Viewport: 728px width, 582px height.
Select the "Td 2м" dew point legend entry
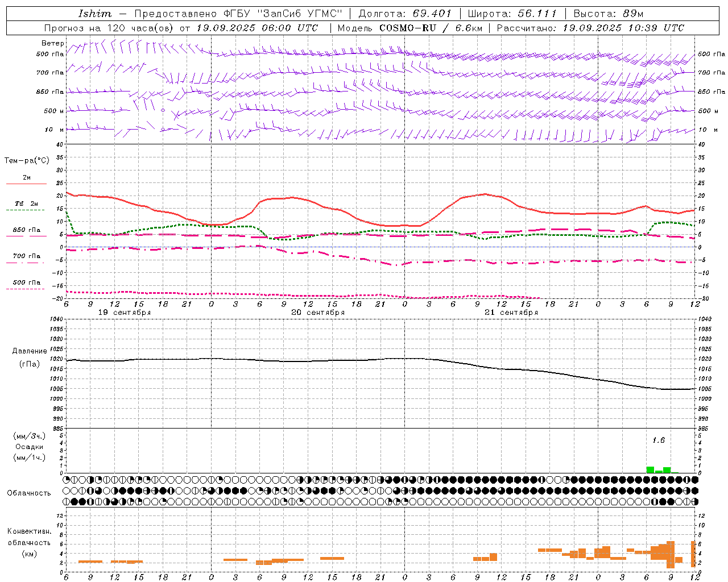pyautogui.click(x=27, y=203)
